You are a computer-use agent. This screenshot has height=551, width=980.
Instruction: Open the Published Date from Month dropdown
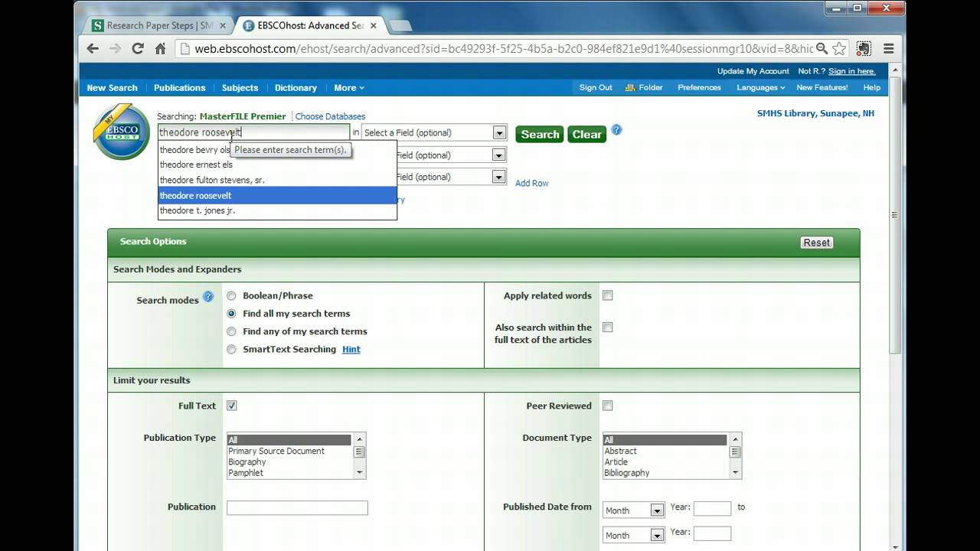(633, 510)
